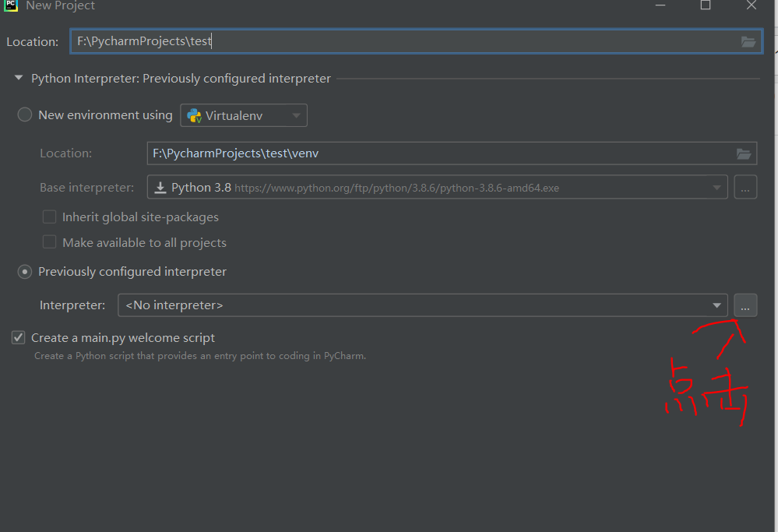
Task: Browse folder icon in project Location field
Action: click(x=748, y=42)
